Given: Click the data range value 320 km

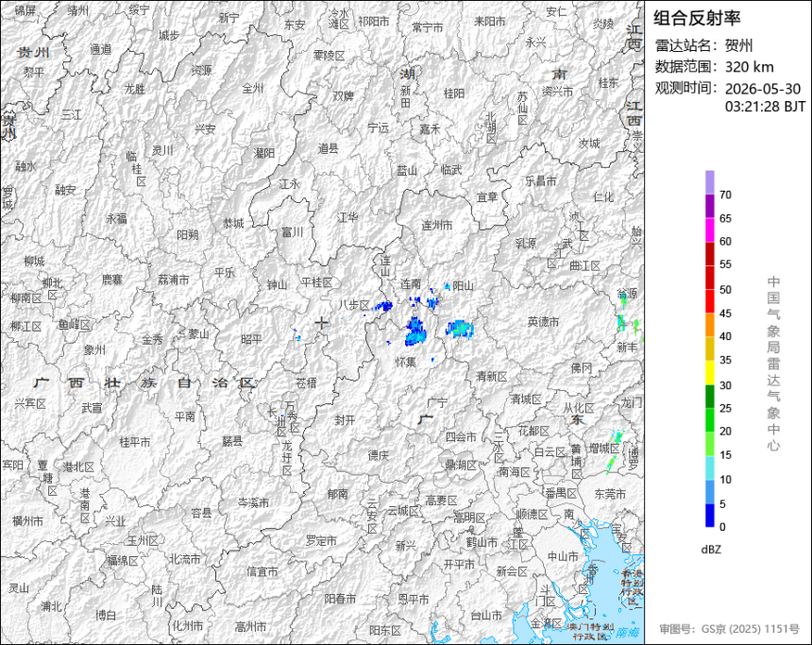Looking at the screenshot, I should [x=750, y=67].
